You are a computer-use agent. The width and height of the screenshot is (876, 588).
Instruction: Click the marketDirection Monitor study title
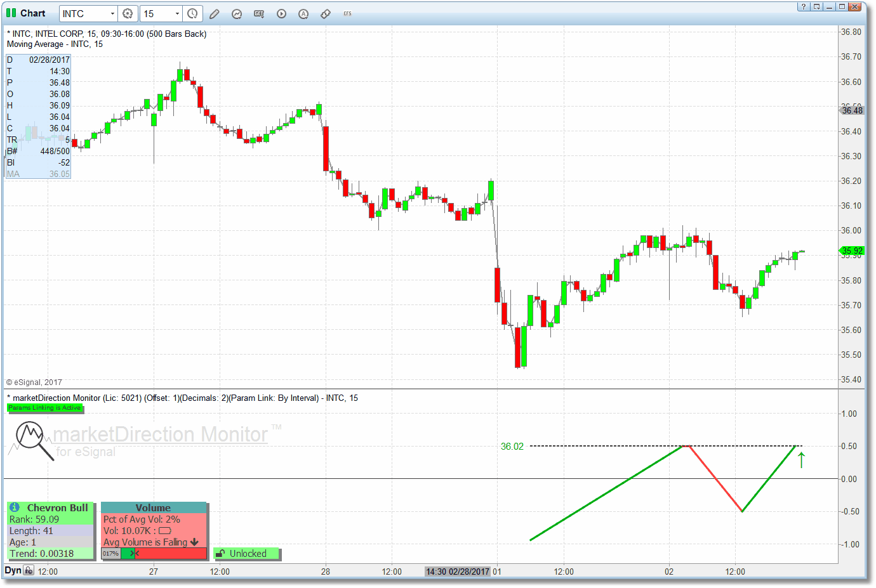pos(183,398)
